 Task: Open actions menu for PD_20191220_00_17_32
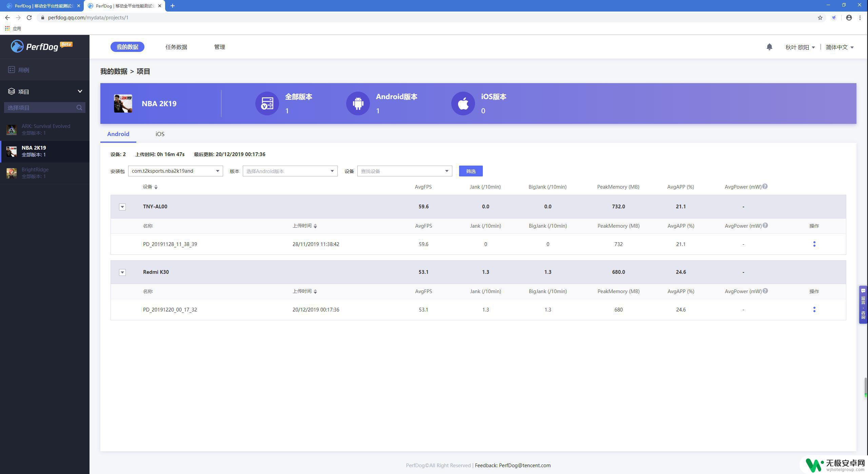814,309
